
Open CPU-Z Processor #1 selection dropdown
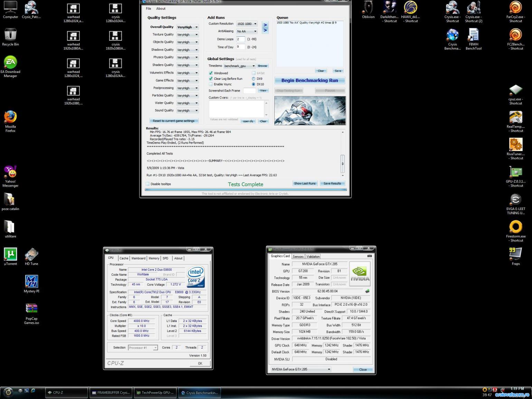(x=143, y=348)
